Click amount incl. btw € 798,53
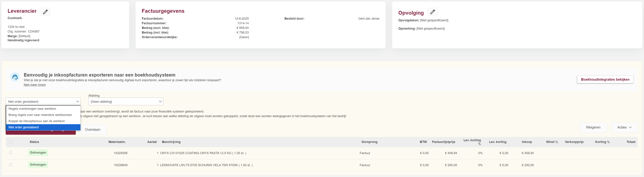The height and width of the screenshot is (177, 644). click(x=243, y=33)
